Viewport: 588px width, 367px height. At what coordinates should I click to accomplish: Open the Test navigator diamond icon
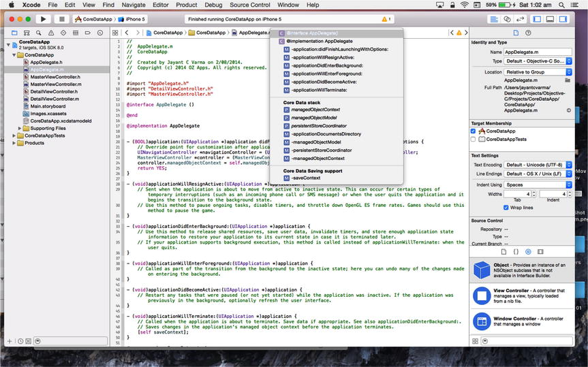[x=63, y=33]
